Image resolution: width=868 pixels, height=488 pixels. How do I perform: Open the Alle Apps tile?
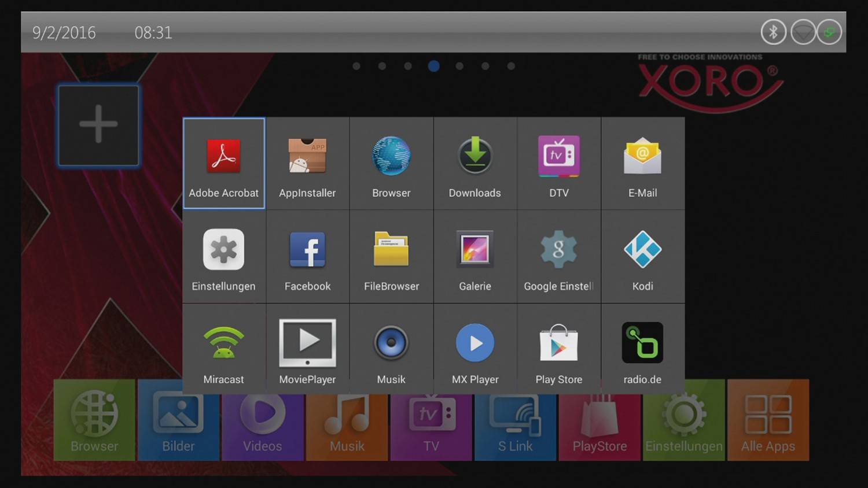768,420
